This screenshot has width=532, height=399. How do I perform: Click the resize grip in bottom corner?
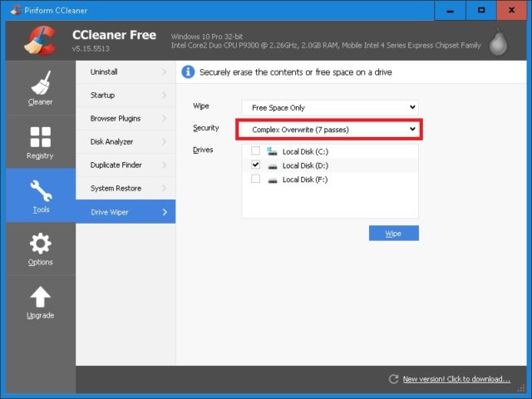pyautogui.click(x=521, y=388)
